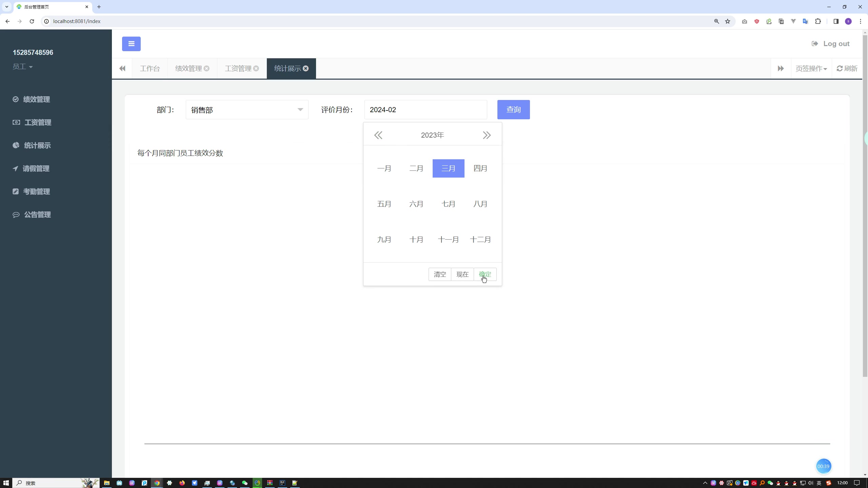Click the address bar URL localhost:8081/index

point(77,21)
